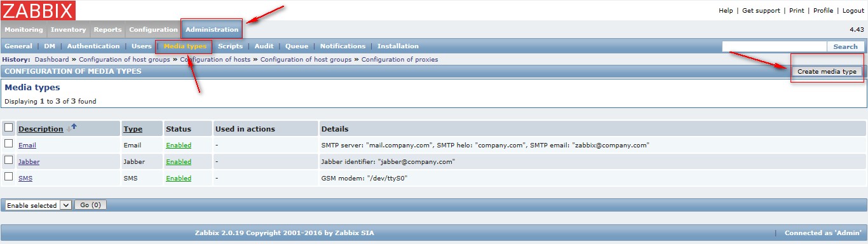This screenshot has height=244, width=868.
Task: Open first 'Configuration of host groups' history link
Action: [x=125, y=59]
